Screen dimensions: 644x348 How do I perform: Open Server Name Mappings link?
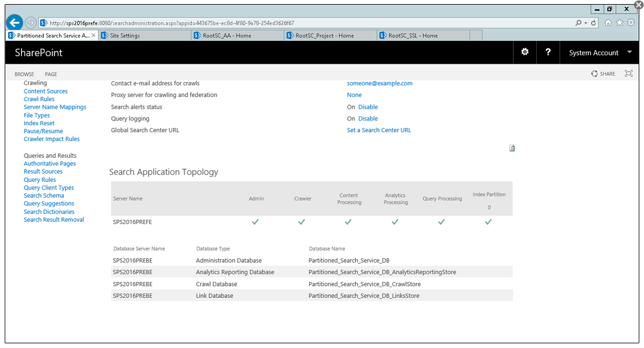(55, 107)
